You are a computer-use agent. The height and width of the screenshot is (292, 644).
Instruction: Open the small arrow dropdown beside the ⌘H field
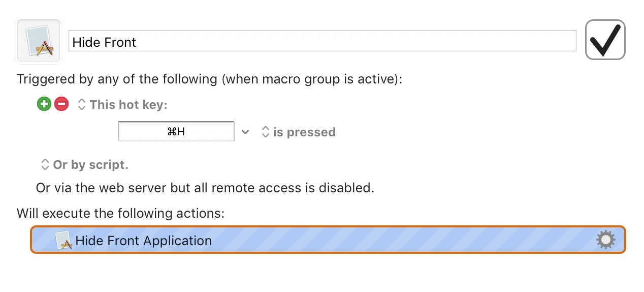click(x=245, y=132)
